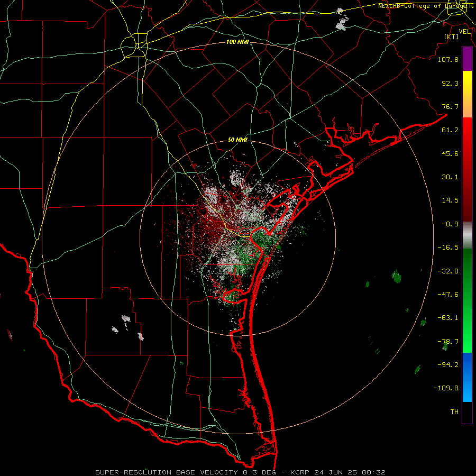Click the blue segment of the color bar
This screenshot has width=476, height=476.
(x=467, y=377)
